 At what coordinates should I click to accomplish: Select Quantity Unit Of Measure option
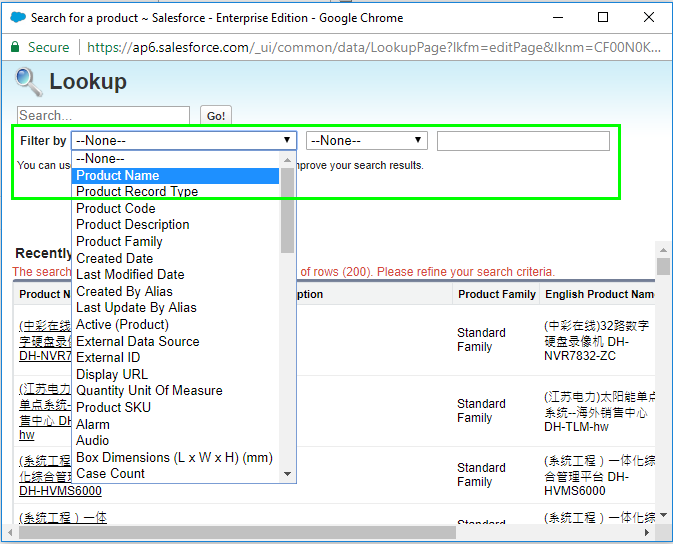pyautogui.click(x=149, y=390)
